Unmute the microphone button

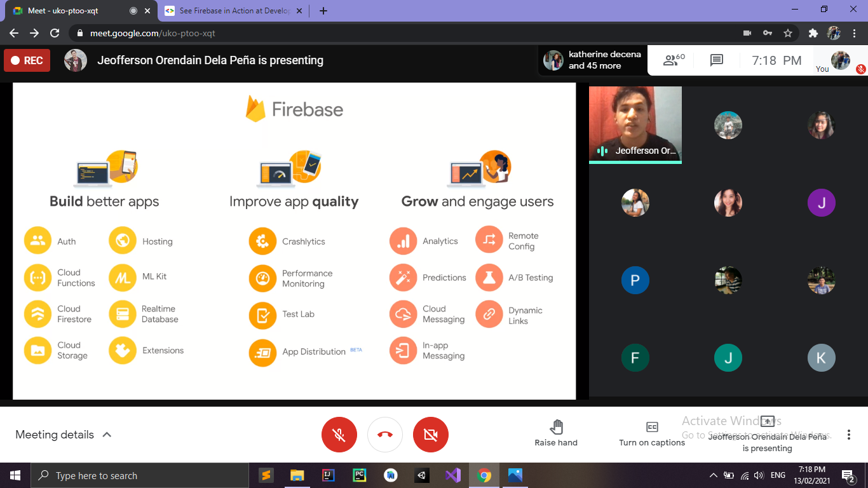coord(339,435)
